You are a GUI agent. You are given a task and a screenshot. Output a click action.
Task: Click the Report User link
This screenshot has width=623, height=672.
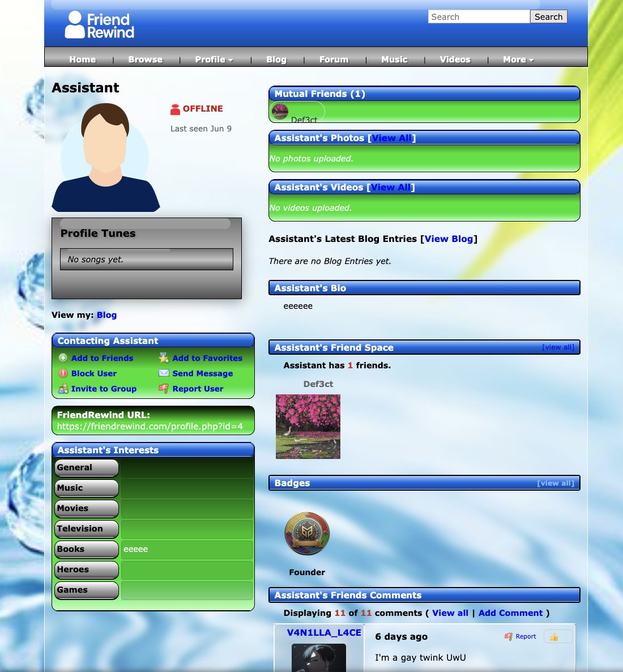(x=198, y=389)
